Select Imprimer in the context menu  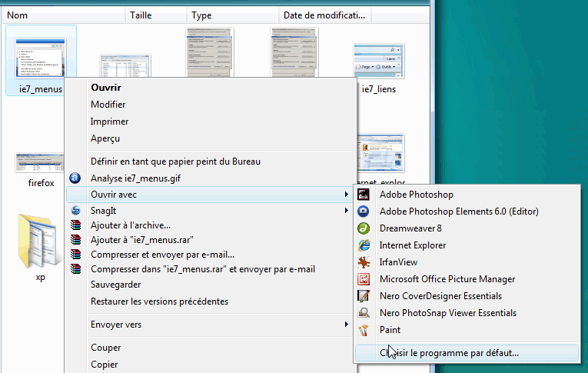click(109, 122)
